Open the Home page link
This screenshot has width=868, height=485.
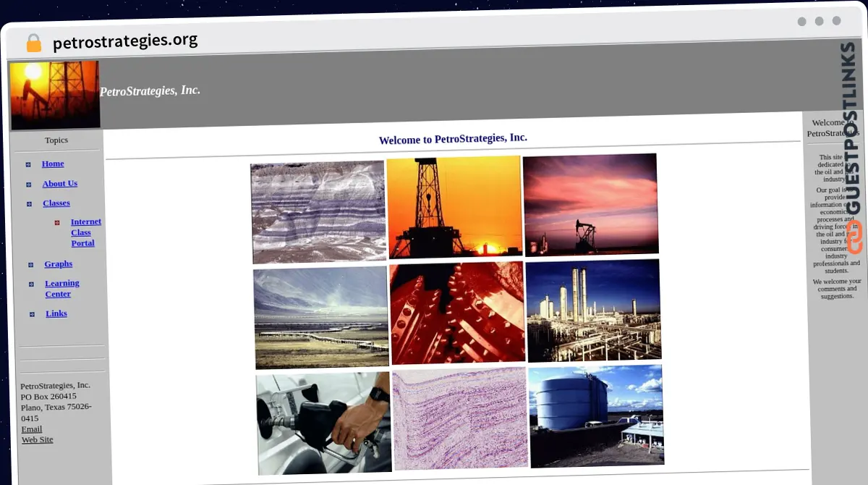(53, 164)
